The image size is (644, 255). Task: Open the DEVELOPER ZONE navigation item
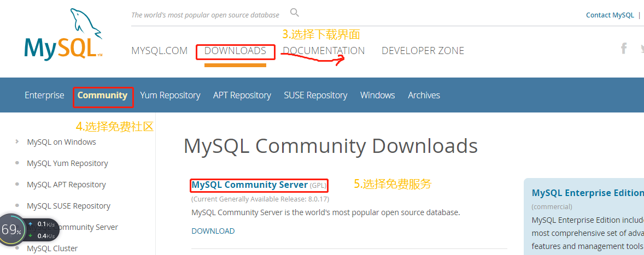coord(423,51)
